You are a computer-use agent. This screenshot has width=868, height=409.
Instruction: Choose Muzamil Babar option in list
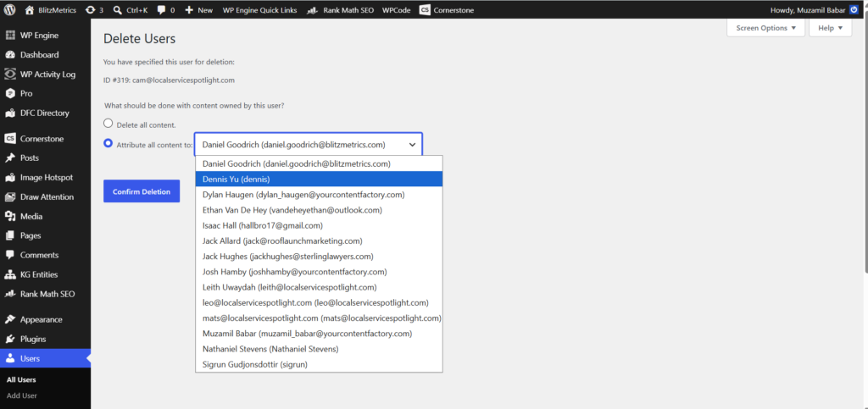point(319,334)
